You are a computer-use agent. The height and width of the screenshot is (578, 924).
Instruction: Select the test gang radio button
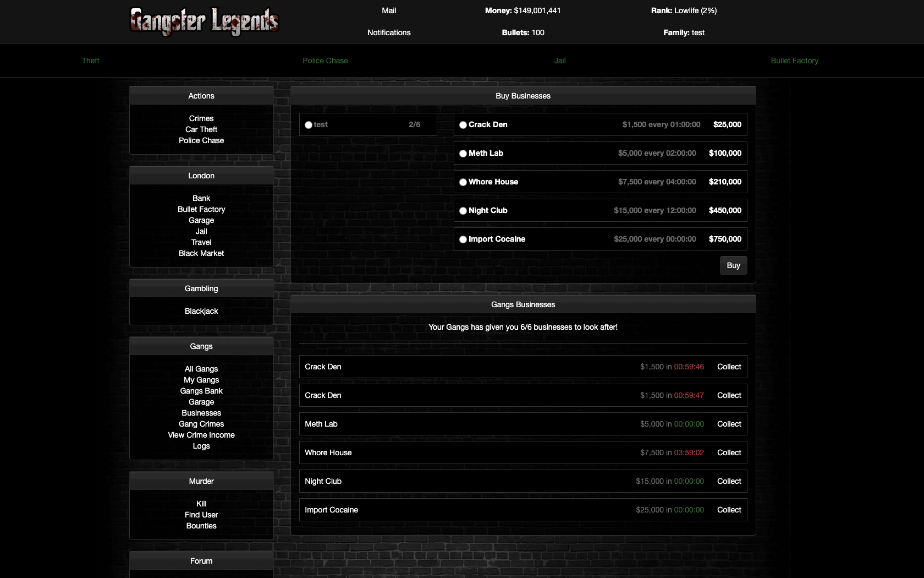point(309,125)
